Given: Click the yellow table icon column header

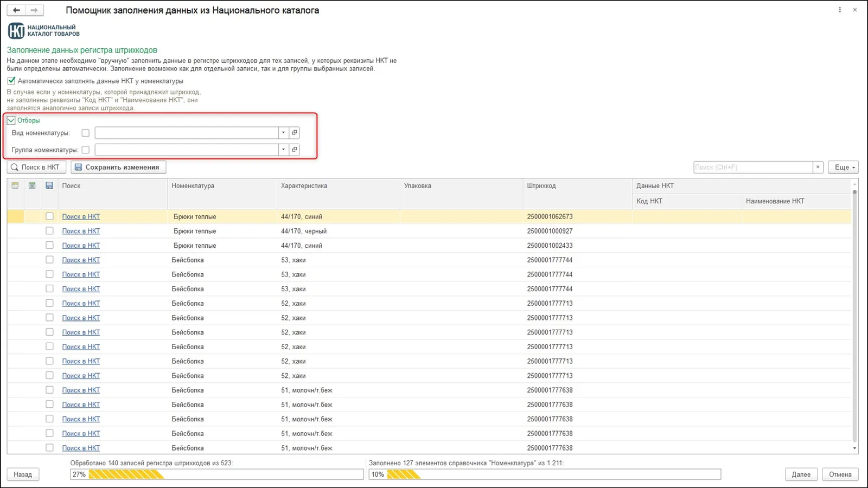Looking at the screenshot, I should click(15, 185).
